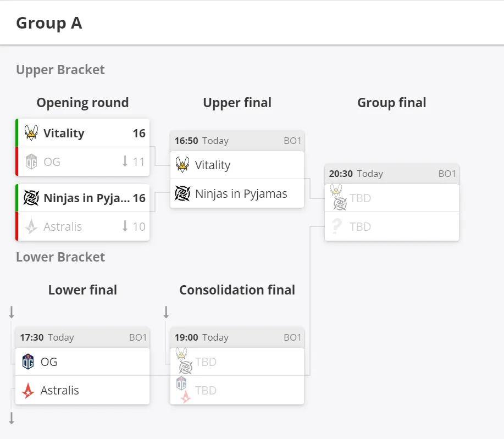Click down arrow below Lower final match
504x439 pixels.
click(x=12, y=419)
